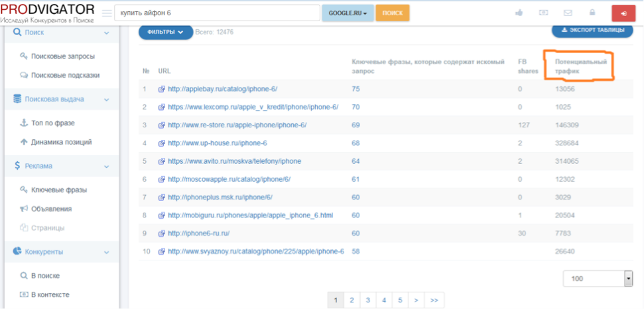Click ЭКСПОРТ ТАБЛИЦЫ button
644x309 pixels.
pos(592,31)
